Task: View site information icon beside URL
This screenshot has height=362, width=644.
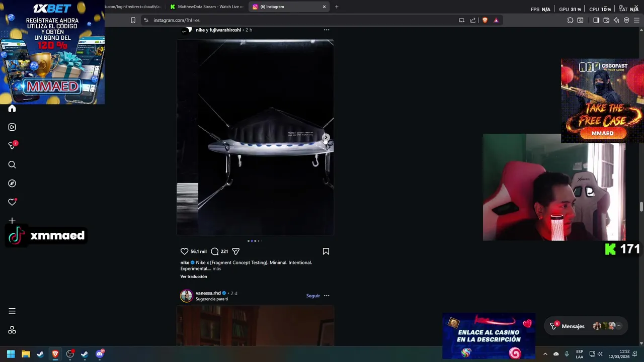Action: tap(146, 20)
